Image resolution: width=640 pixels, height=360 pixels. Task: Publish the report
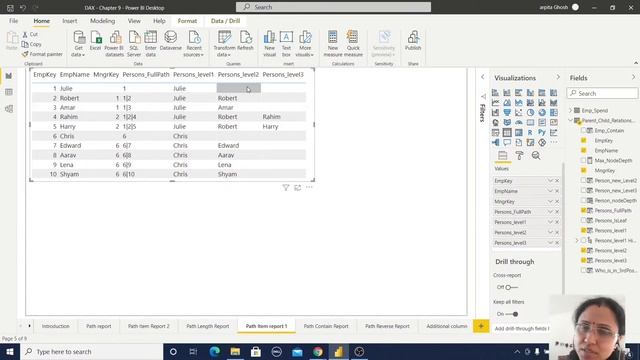[413, 41]
